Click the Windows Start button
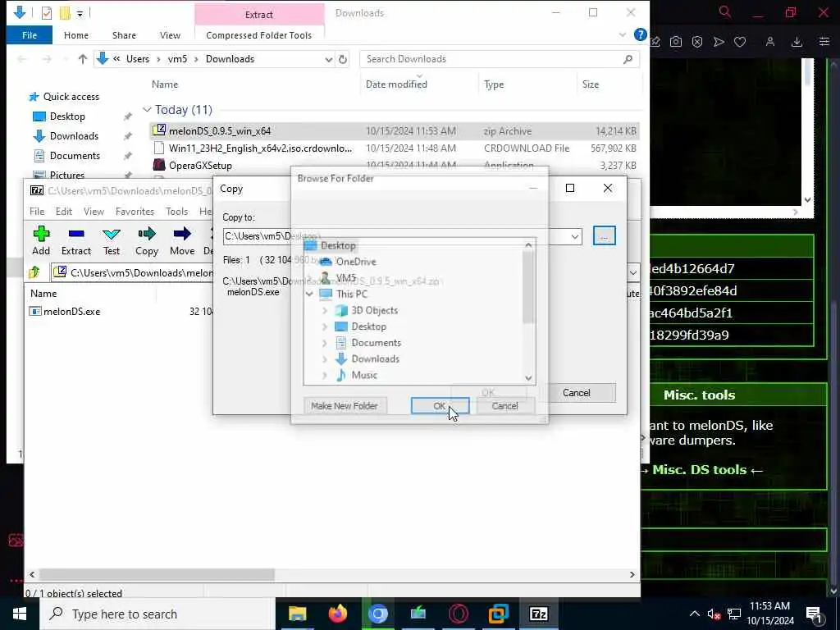Screen dimensions: 840x630 pos(20,614)
